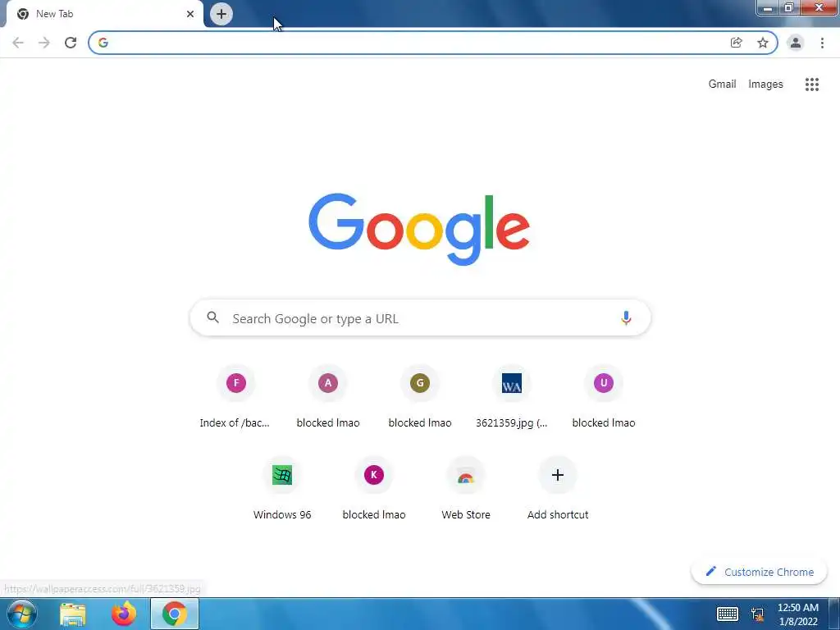Open the Windows Start menu
This screenshot has width=840, height=630.
21,614
